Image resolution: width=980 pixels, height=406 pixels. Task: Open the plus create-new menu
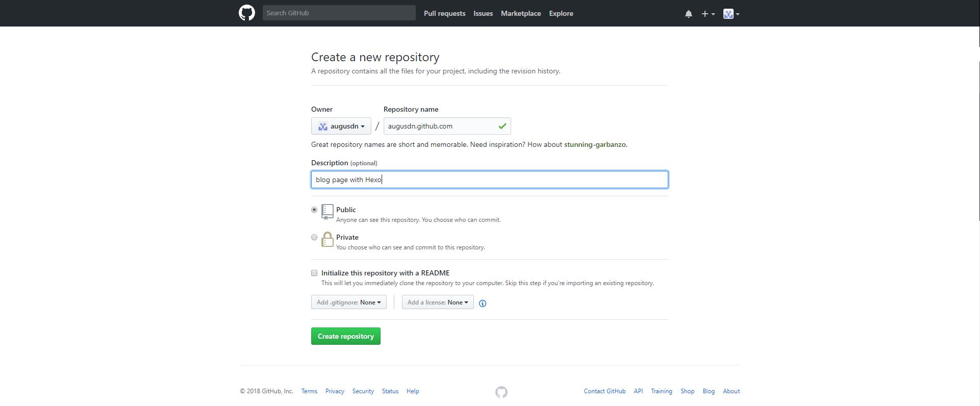[x=708, y=14]
